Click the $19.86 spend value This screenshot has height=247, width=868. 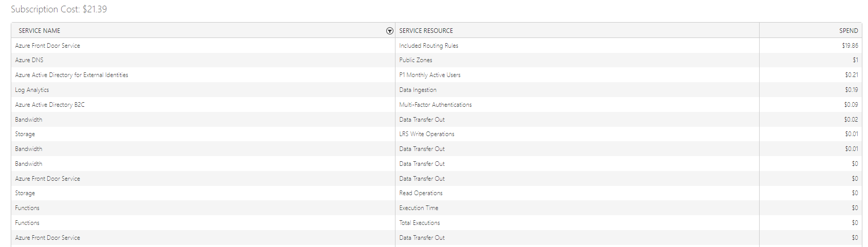tap(850, 46)
